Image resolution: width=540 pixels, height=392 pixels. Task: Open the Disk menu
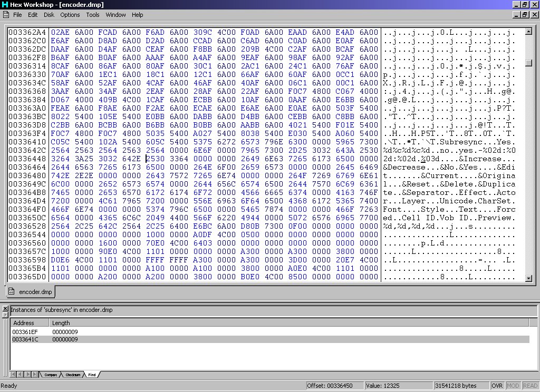(49, 15)
